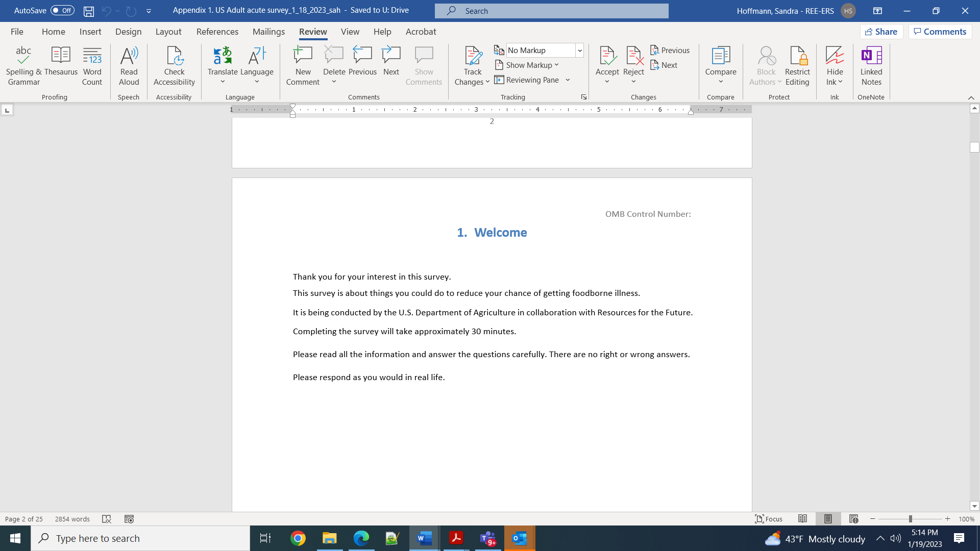
Task: Click the Search box in title bar
Action: (x=551, y=11)
